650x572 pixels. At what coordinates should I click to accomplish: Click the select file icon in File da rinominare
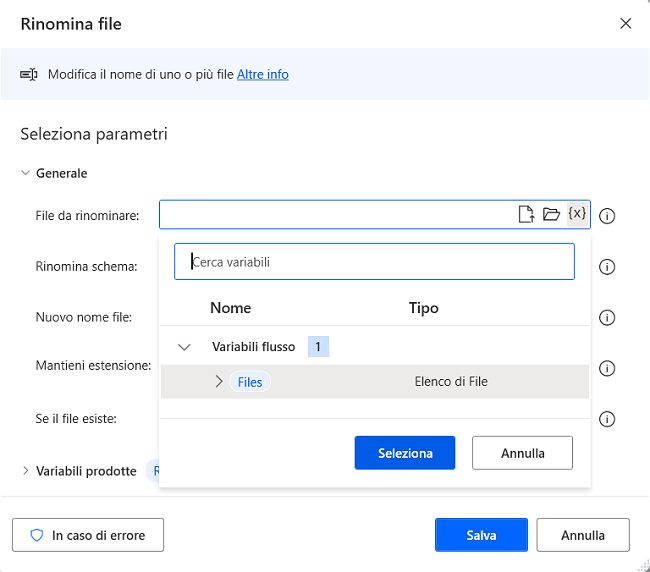[x=526, y=214]
